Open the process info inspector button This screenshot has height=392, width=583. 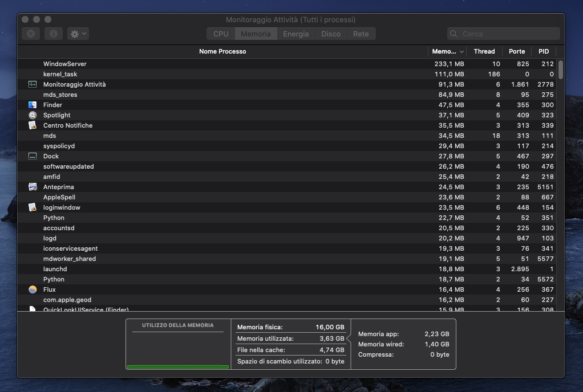(x=54, y=34)
